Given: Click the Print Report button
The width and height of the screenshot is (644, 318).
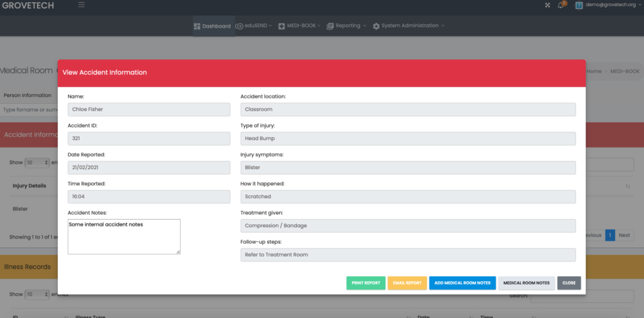Looking at the screenshot, I should pos(365,283).
